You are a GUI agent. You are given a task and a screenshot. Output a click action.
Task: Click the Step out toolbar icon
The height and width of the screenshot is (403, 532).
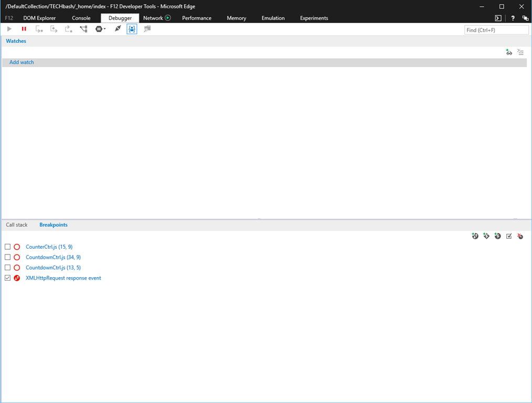[x=68, y=29]
